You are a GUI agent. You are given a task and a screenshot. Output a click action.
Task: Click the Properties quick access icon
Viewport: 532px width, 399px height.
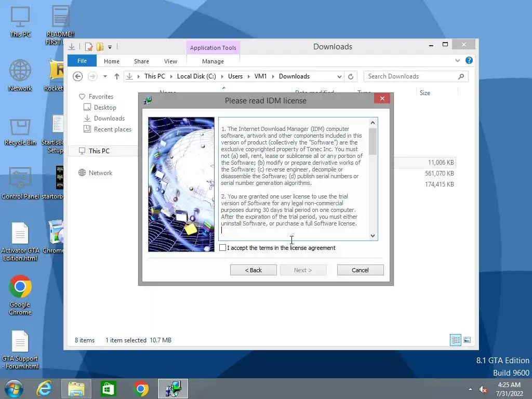tap(89, 47)
